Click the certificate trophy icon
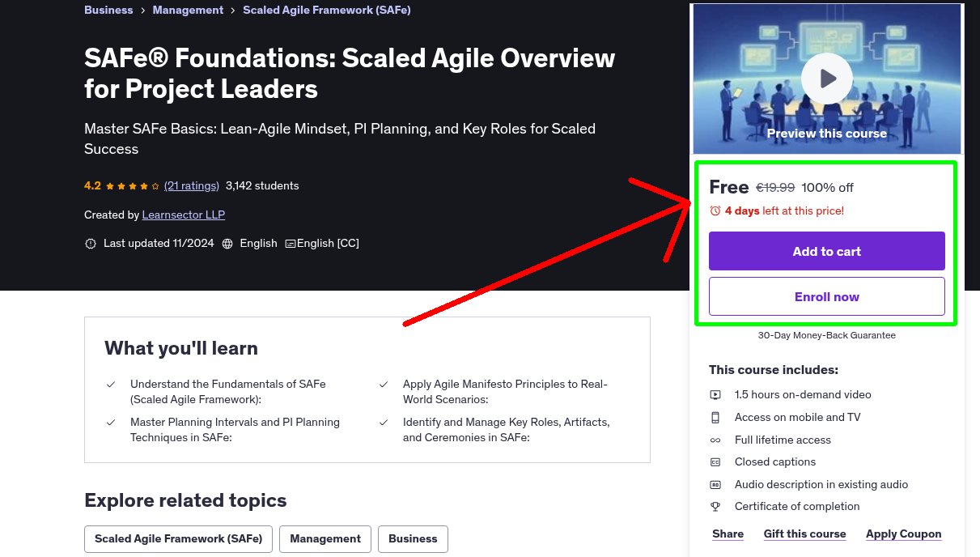 point(715,507)
